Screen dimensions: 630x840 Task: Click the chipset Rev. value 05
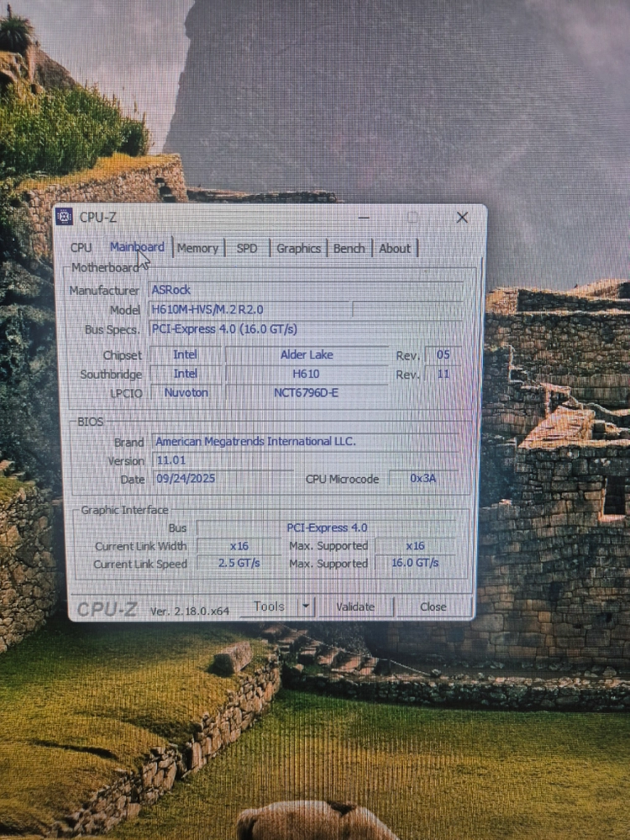(443, 354)
